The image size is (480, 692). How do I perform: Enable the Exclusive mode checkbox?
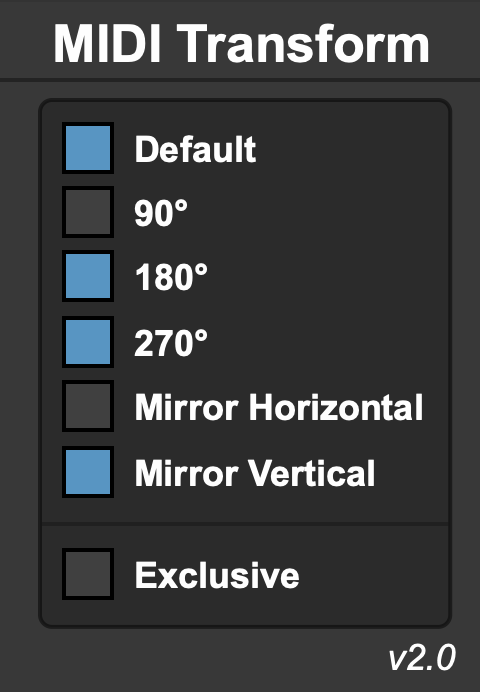[x=88, y=574]
